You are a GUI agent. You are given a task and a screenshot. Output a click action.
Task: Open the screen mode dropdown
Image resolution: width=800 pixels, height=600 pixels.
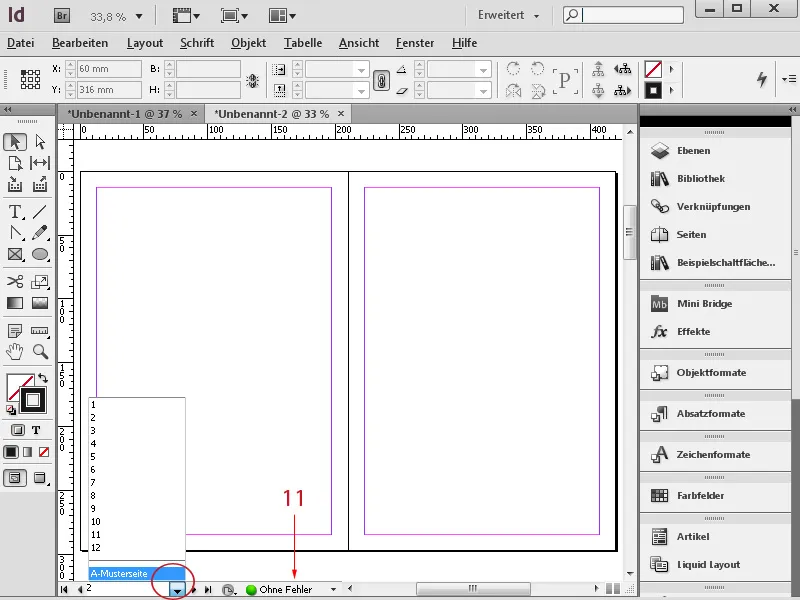[x=234, y=16]
